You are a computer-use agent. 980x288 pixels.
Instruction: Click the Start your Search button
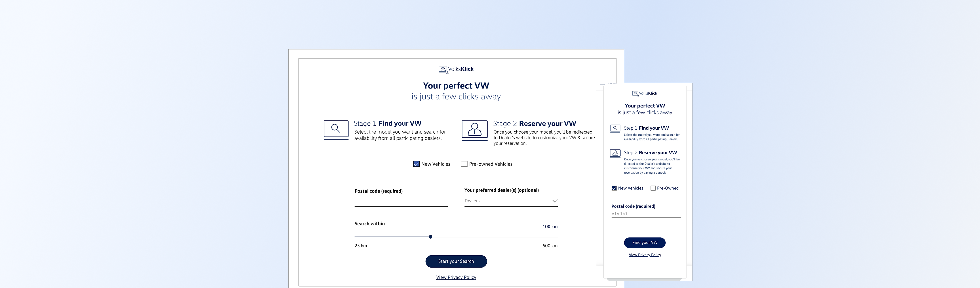[x=456, y=261]
